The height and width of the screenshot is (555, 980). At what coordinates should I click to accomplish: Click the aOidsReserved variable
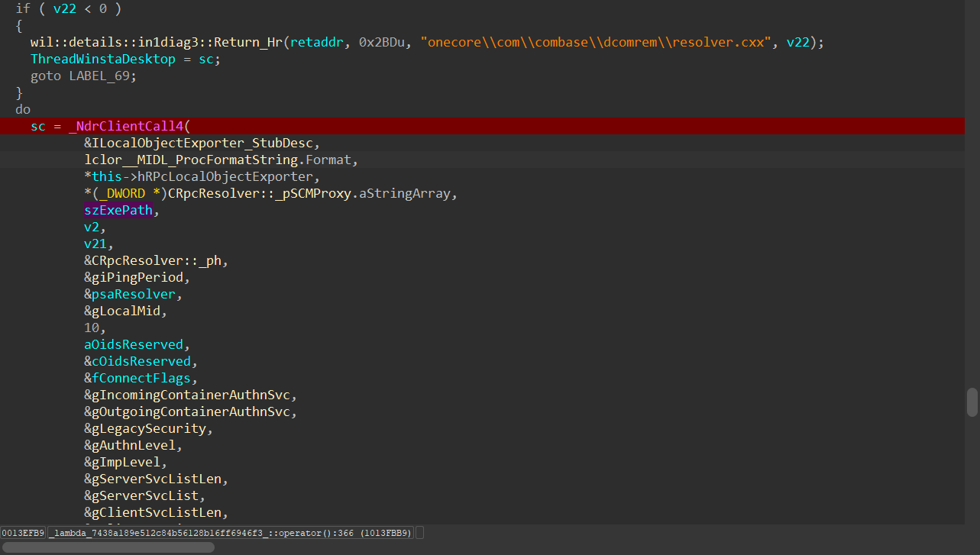click(134, 345)
